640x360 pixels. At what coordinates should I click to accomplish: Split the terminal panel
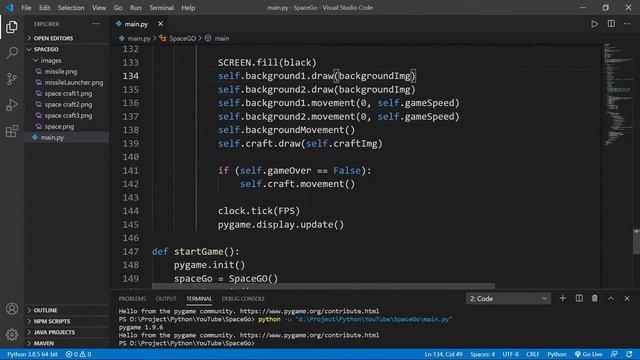[x=579, y=298]
